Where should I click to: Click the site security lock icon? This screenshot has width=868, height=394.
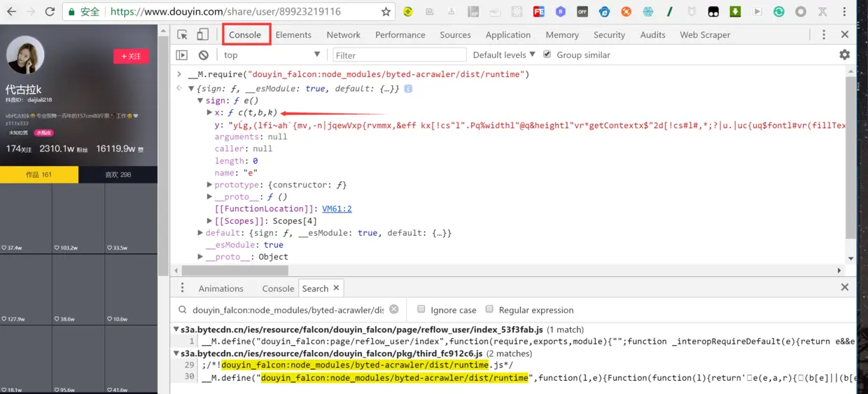point(71,12)
